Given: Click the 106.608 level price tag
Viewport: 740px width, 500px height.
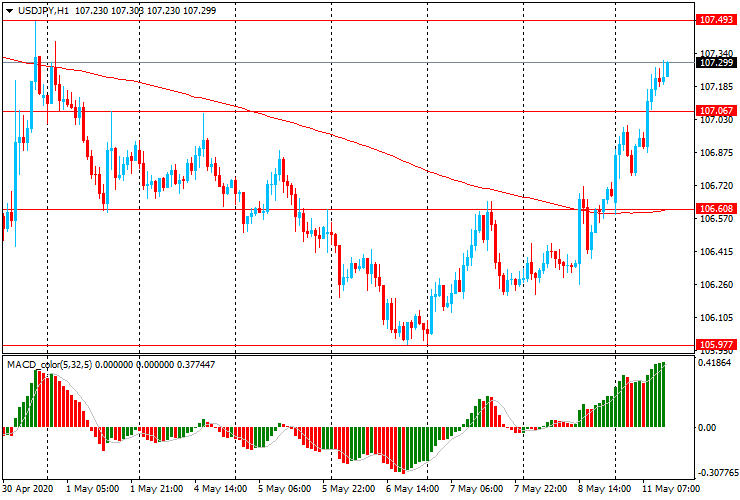Looking at the screenshot, I should 716,209.
